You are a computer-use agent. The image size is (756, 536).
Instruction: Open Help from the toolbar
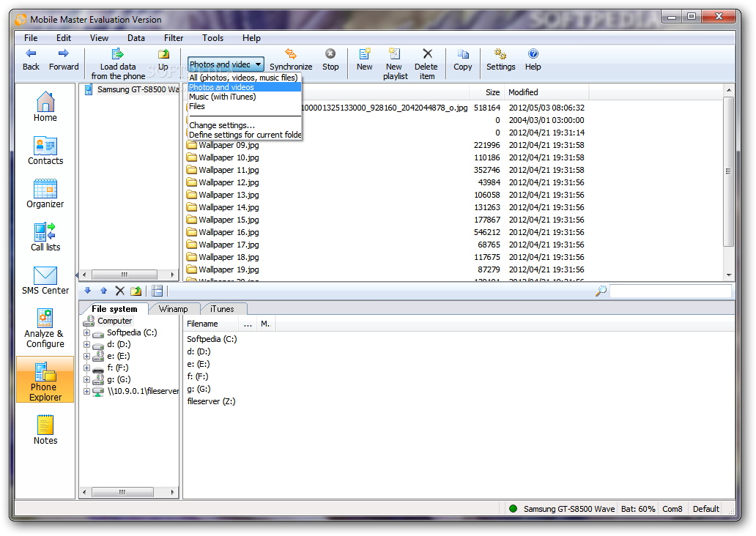pyautogui.click(x=533, y=59)
